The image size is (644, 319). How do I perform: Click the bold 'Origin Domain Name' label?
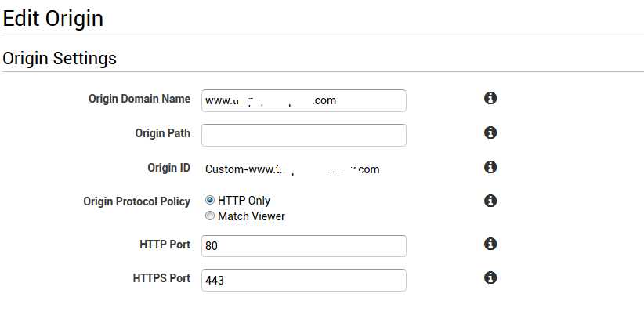(139, 99)
